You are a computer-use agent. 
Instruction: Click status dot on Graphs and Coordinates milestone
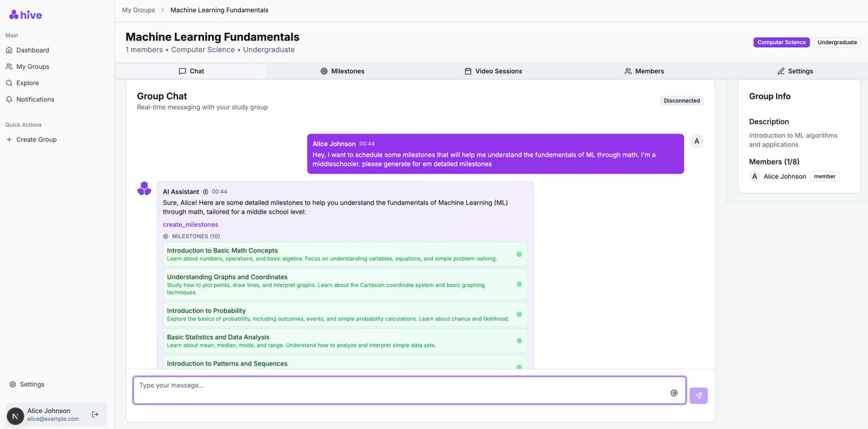coord(519,284)
